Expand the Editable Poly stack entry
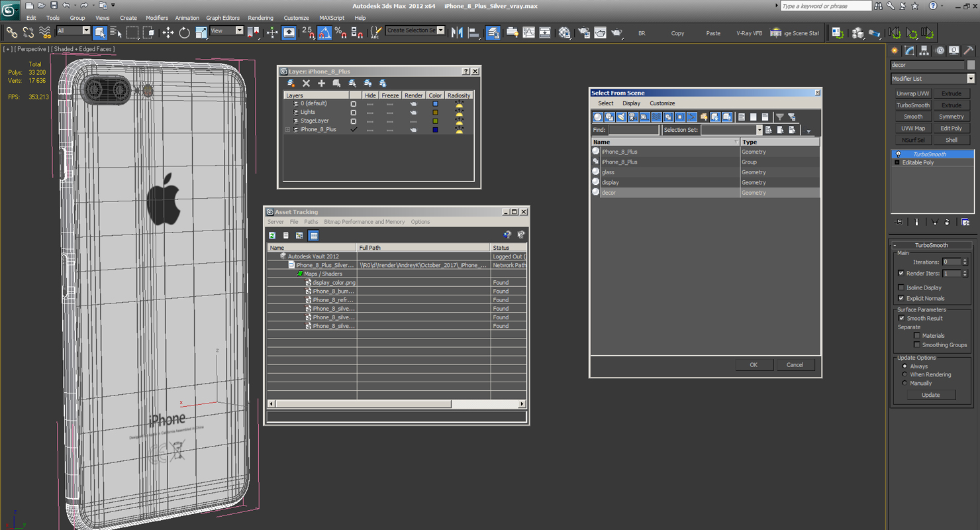 897,162
